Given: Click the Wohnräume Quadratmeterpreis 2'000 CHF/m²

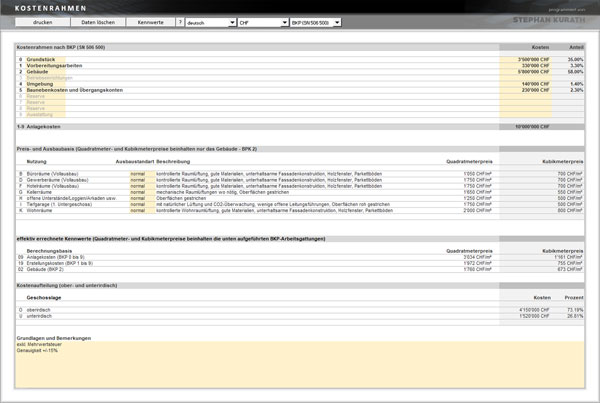Looking at the screenshot, I should click(x=478, y=210).
